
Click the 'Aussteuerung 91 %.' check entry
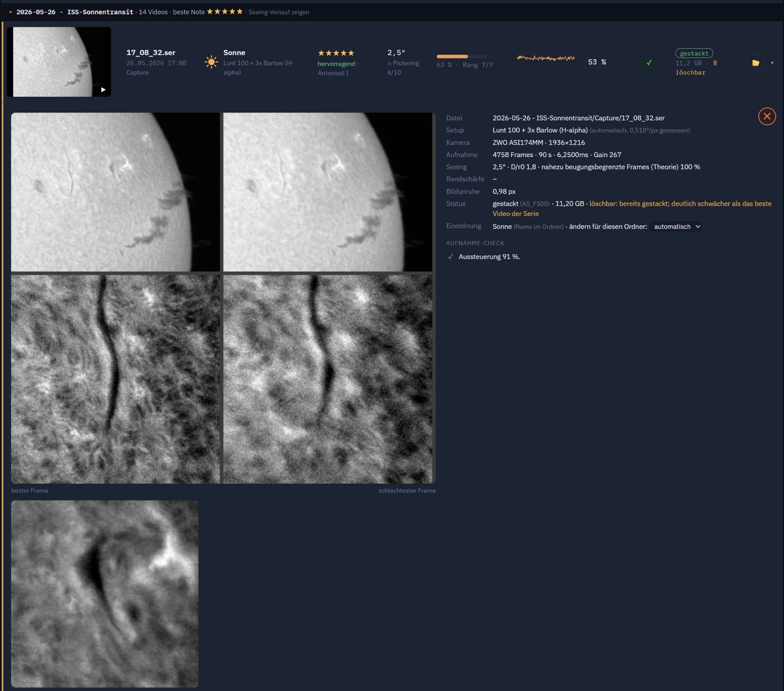coord(489,257)
